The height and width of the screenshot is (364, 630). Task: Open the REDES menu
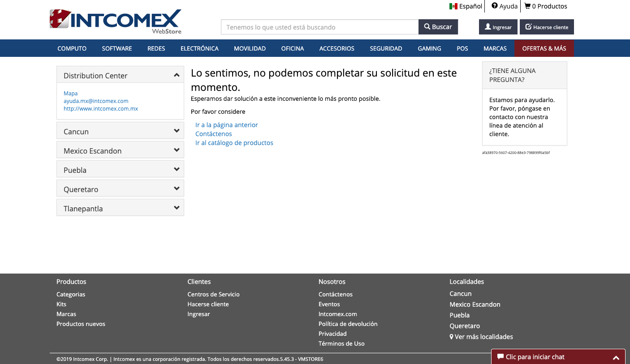[156, 48]
